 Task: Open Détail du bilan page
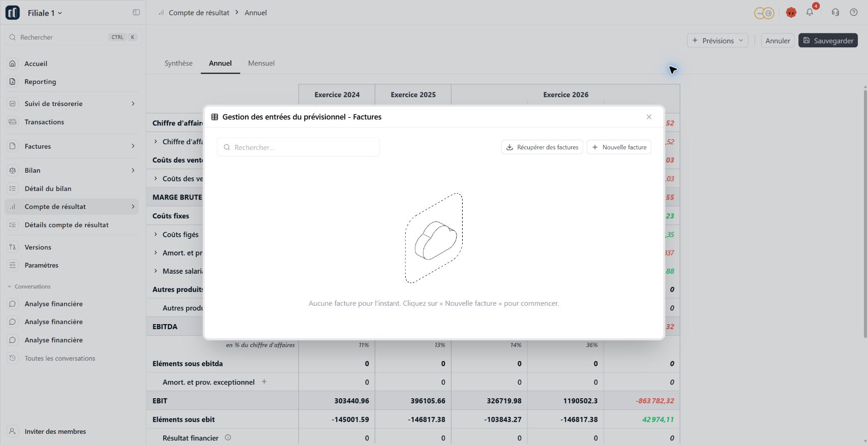72,188
